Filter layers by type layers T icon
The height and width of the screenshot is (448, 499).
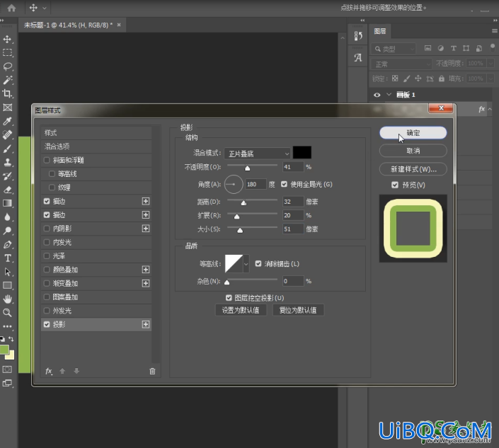(454, 48)
